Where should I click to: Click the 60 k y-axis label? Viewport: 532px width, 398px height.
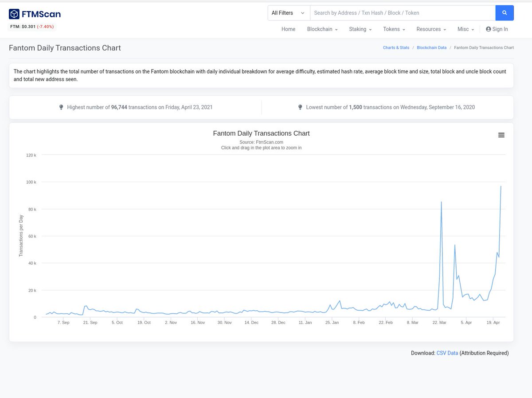[32, 236]
